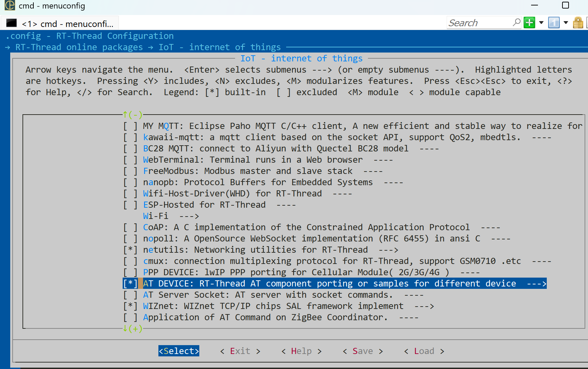The image size is (588, 369).
Task: Select the Wi-Fi menu entry
Action: pyautogui.click(x=156, y=216)
